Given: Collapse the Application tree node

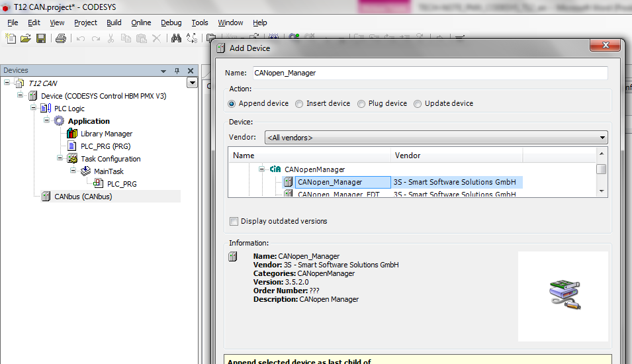Looking at the screenshot, I should coord(46,120).
